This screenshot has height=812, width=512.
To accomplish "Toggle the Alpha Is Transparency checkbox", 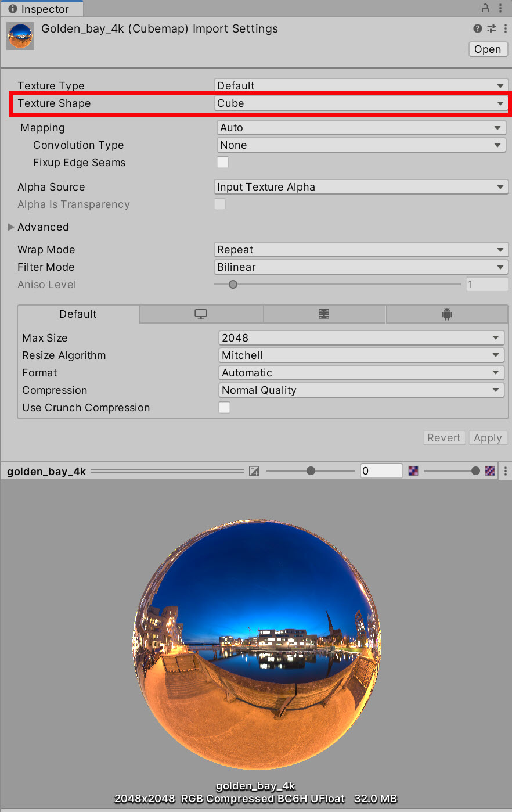I will [x=219, y=204].
